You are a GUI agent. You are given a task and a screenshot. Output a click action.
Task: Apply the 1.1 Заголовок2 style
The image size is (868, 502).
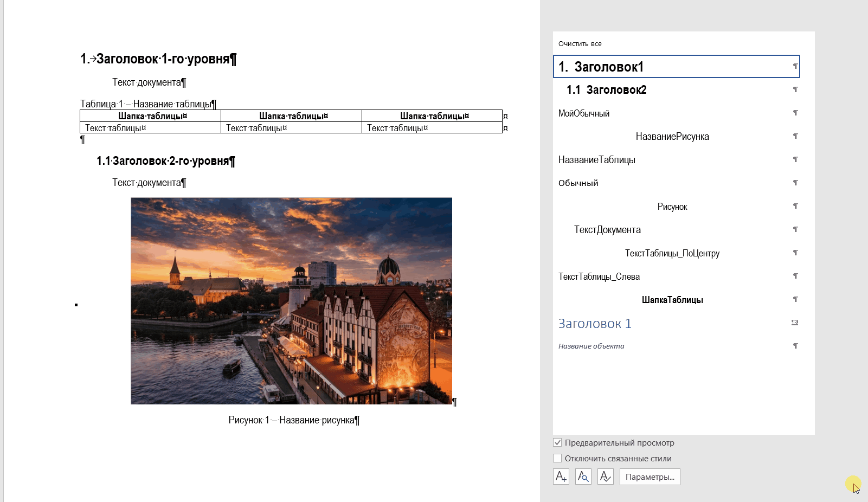676,90
